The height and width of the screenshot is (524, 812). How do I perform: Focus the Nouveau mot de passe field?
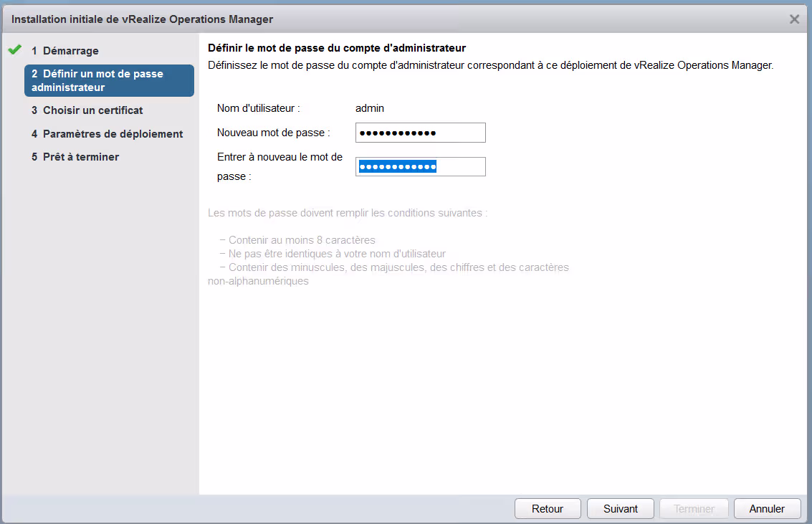click(x=420, y=133)
